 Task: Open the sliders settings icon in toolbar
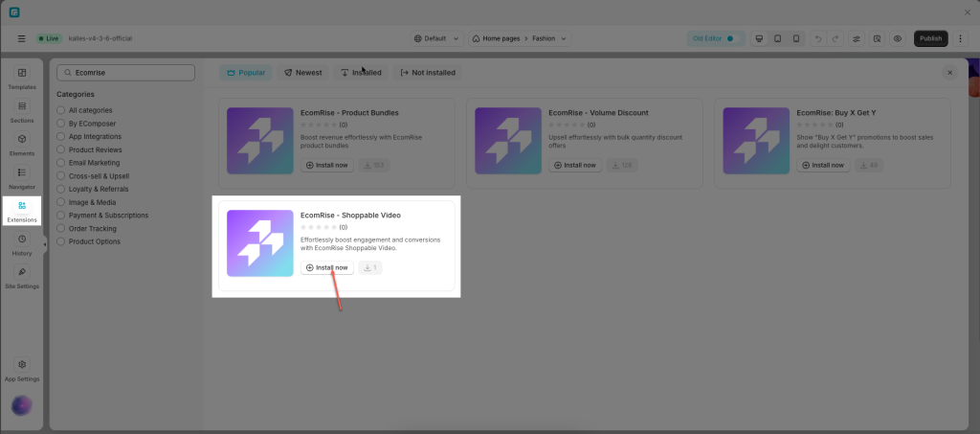[x=857, y=38]
